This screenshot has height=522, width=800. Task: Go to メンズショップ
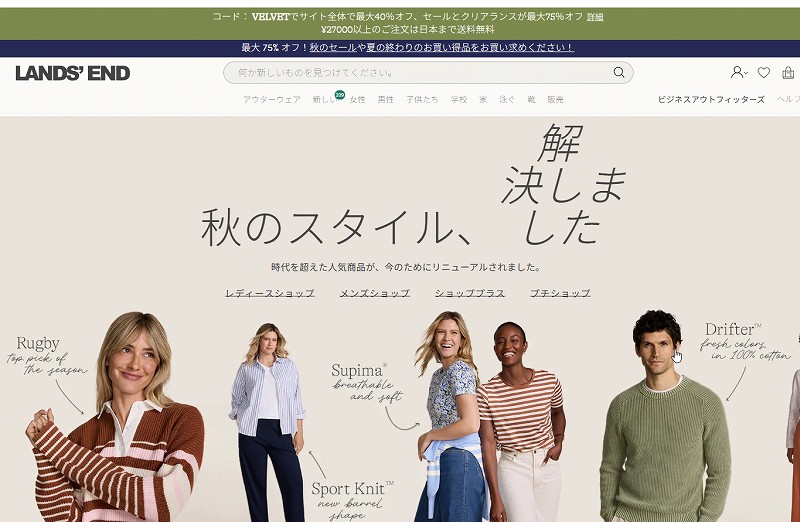coord(374,293)
